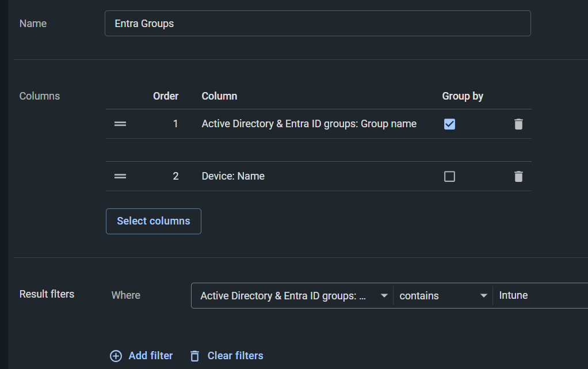This screenshot has width=588, height=369.
Task: Click 'Active Directory & Entra ID groups: Group name' text
Action: point(309,124)
